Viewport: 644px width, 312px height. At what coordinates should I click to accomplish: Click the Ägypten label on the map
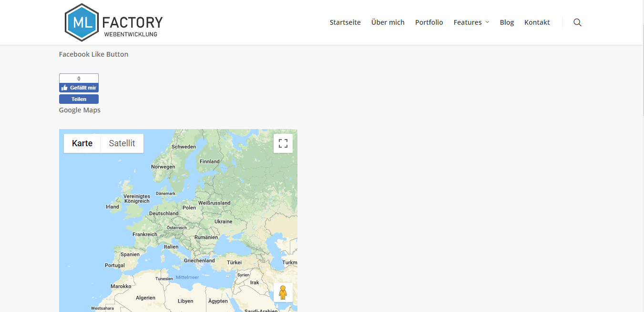[x=218, y=301]
